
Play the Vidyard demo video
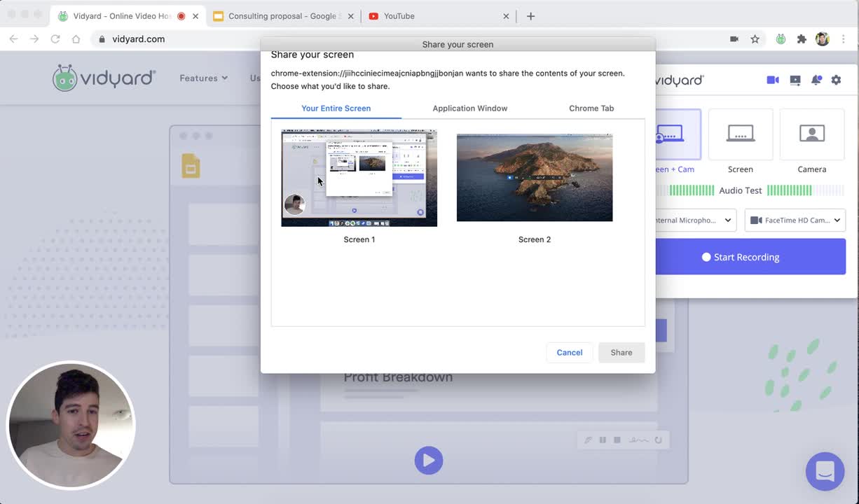point(428,461)
